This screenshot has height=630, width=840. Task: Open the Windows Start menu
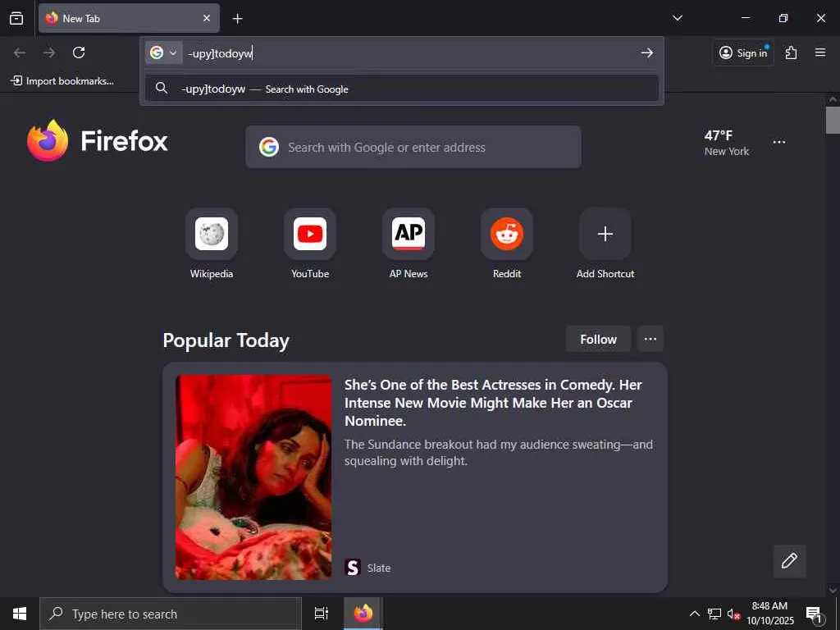pos(20,614)
